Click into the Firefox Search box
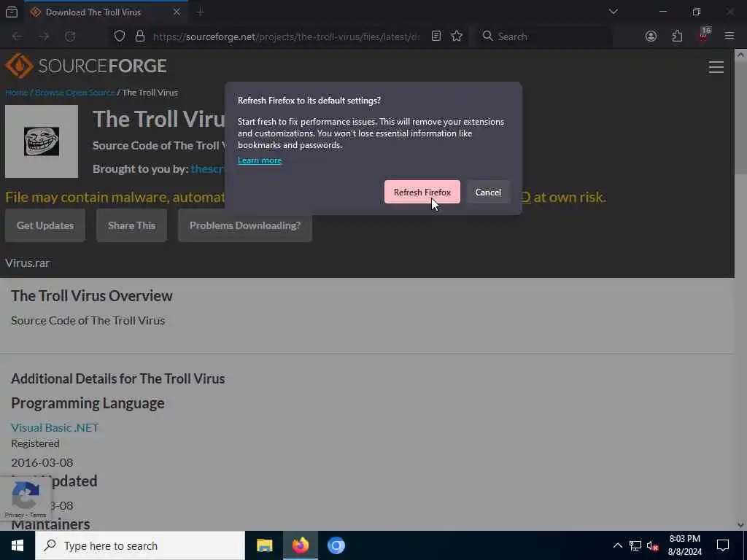 544,36
